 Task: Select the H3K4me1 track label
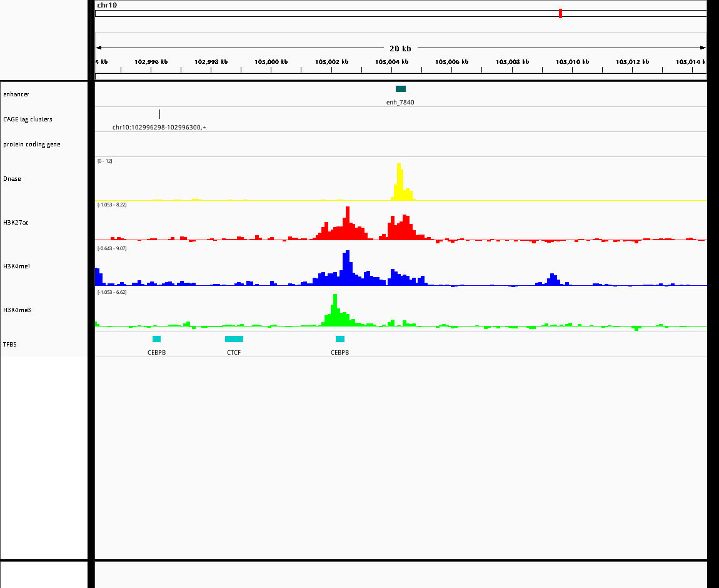pyautogui.click(x=16, y=266)
